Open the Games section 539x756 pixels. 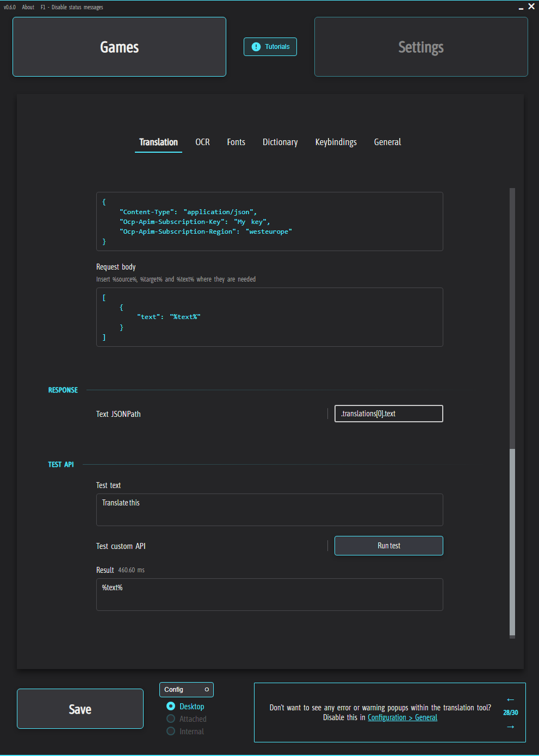(x=119, y=47)
